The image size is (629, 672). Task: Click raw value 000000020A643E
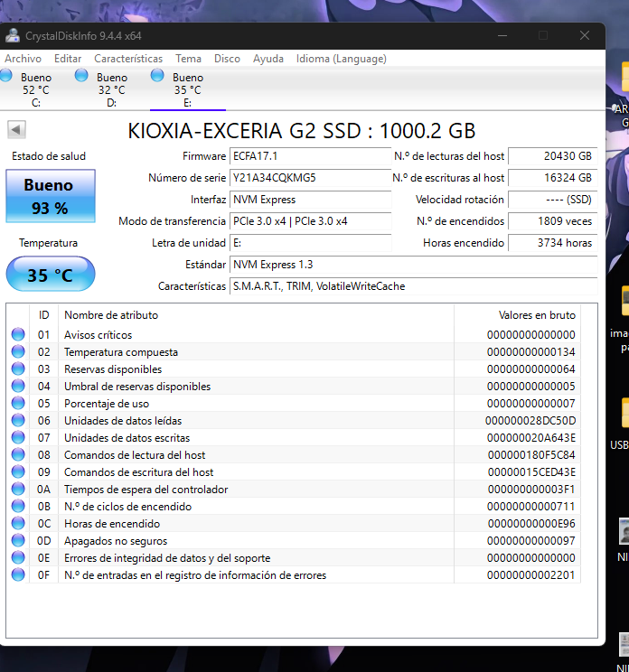point(531,437)
